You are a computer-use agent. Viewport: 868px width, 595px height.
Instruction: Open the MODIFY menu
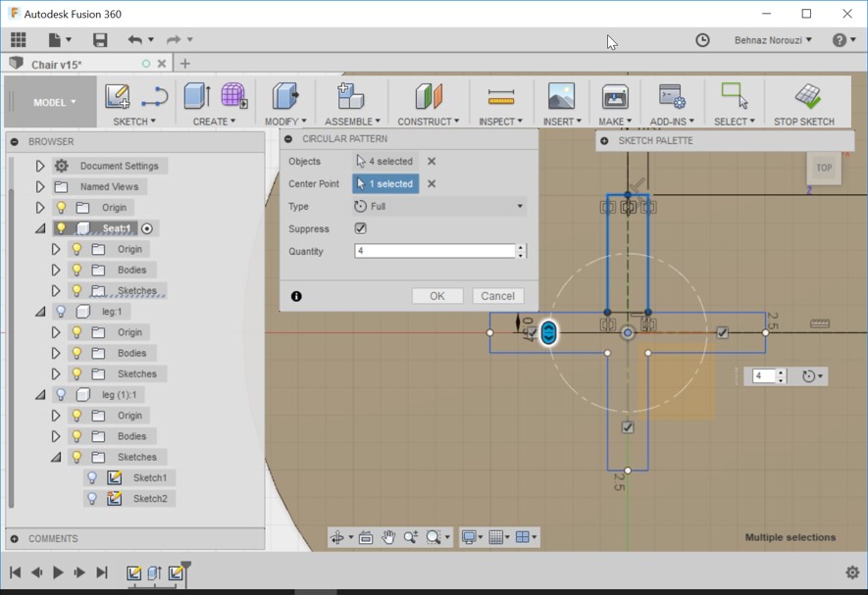285,122
